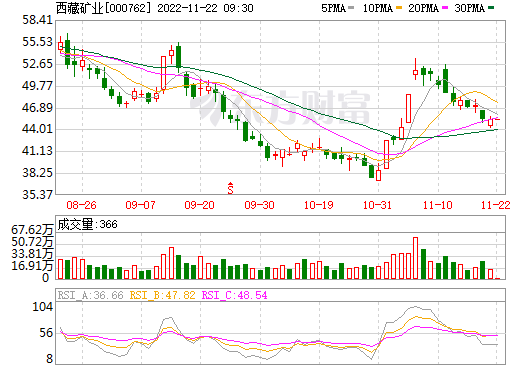This screenshot has height=365, width=520.
Task: Click the RSI_C:48.54 indicator label
Action: (234, 295)
